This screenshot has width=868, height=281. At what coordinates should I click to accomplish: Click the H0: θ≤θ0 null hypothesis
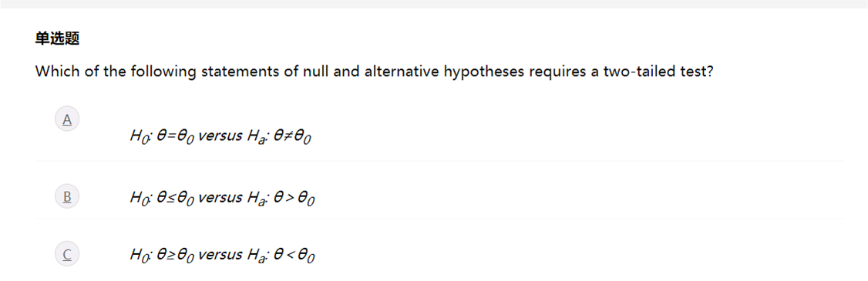(x=162, y=198)
